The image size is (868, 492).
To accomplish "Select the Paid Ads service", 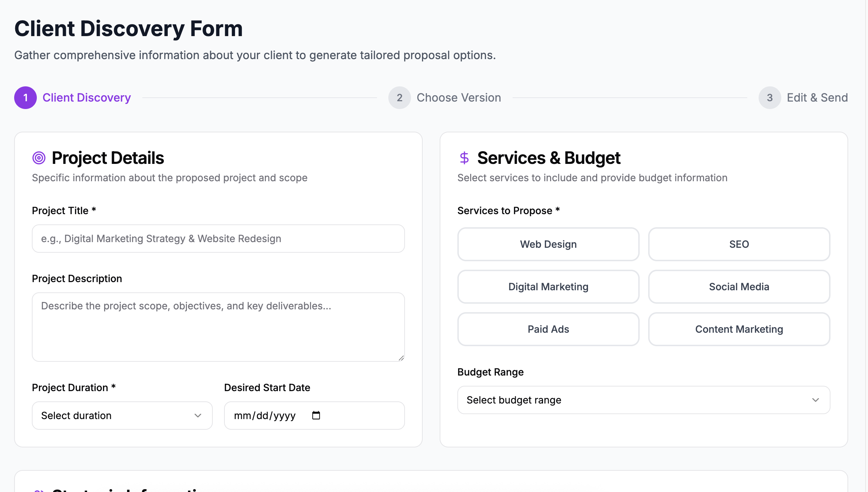I will (x=548, y=329).
